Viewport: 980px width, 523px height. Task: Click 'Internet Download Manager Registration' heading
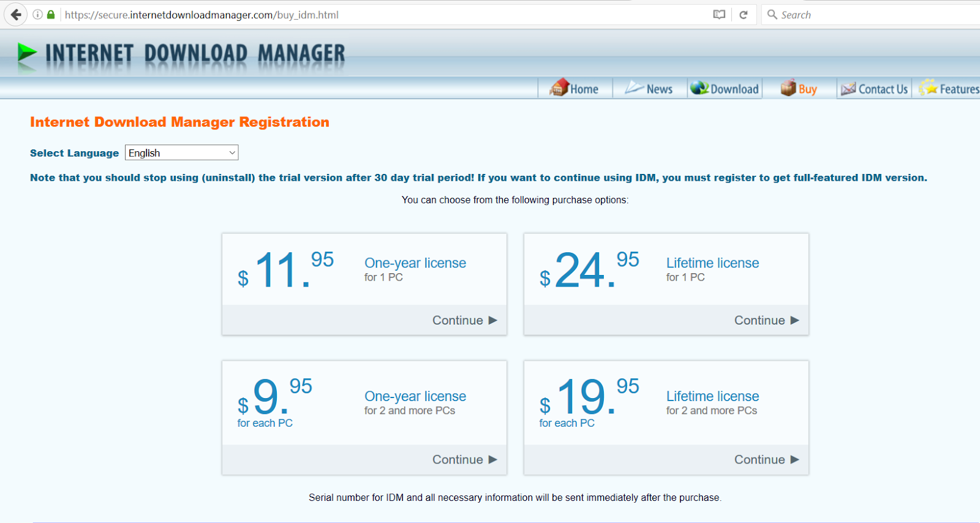(179, 122)
